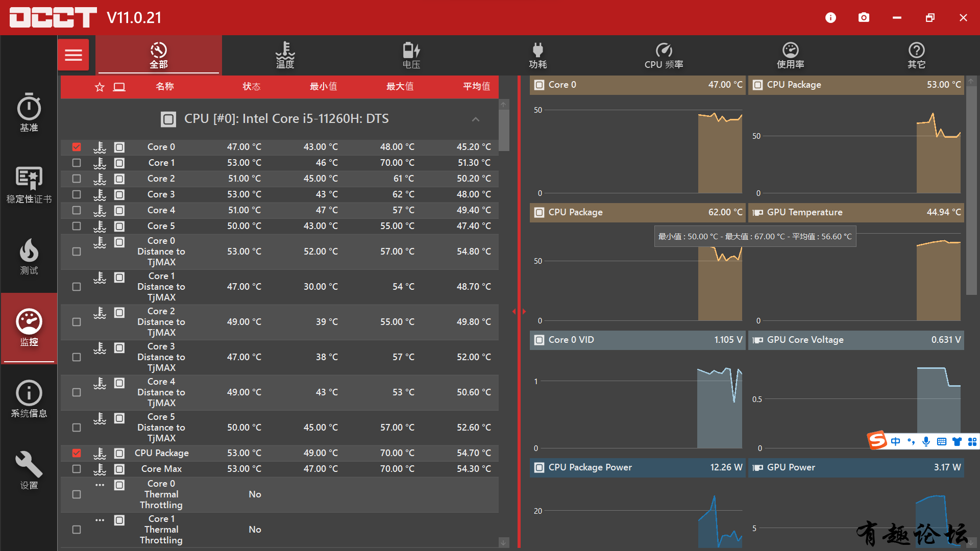Click the Sogou input method S icon
980x551 pixels.
point(877,440)
